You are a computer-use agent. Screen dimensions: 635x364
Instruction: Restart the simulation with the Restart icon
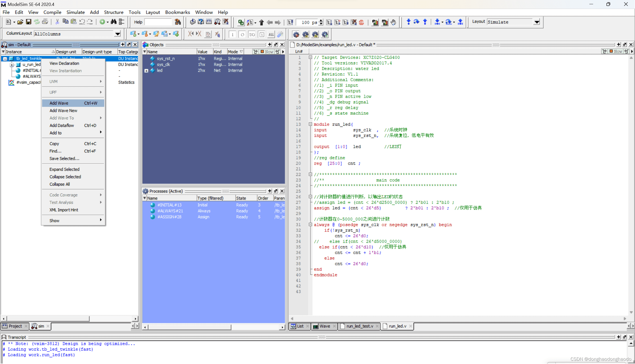click(290, 22)
